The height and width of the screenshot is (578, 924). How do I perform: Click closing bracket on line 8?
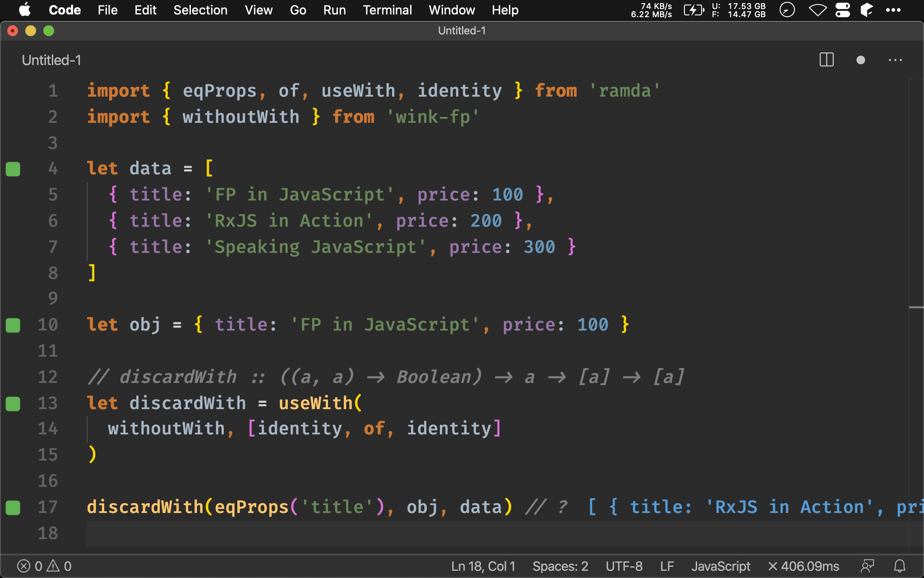point(92,273)
